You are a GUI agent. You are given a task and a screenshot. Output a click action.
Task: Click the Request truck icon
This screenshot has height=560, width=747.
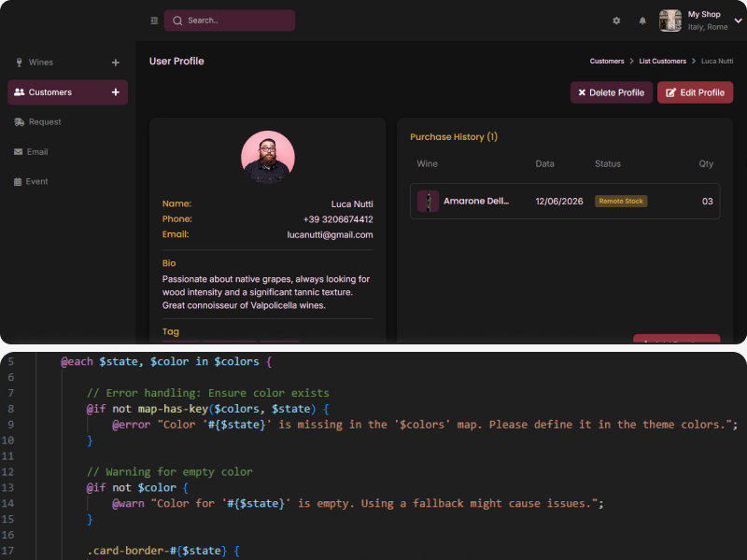tap(19, 122)
